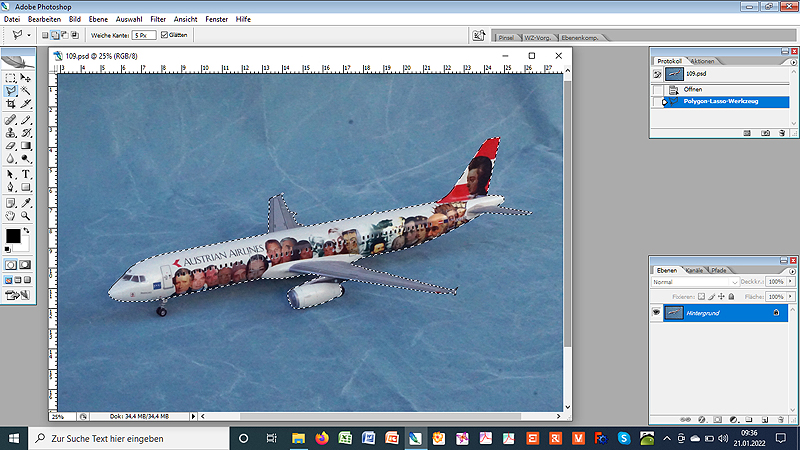
Task: Open status bar info arrow menu
Action: tap(193, 416)
